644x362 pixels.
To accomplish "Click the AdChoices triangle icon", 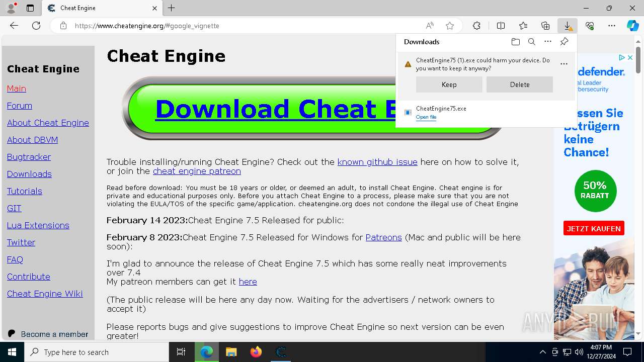I will pyautogui.click(x=622, y=58).
